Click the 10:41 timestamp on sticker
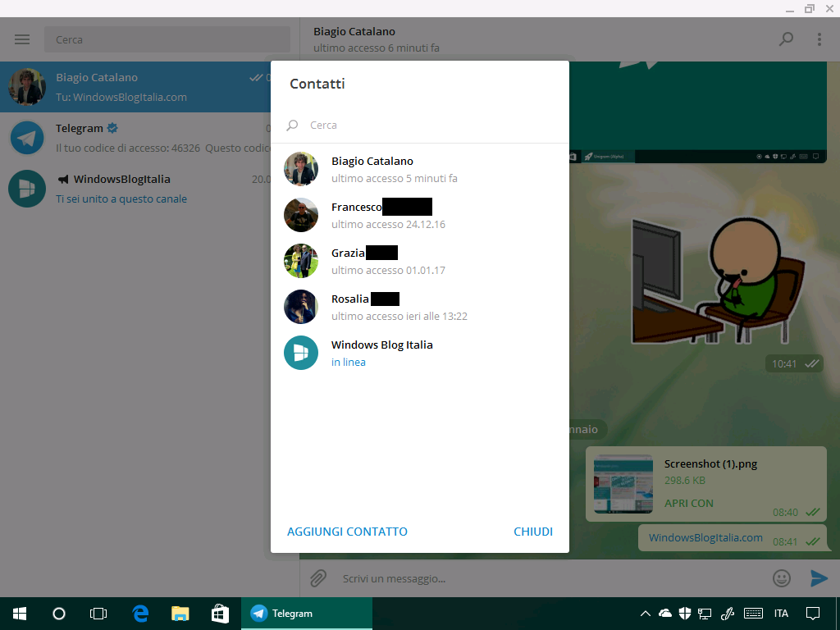840x630 pixels. 783,364
